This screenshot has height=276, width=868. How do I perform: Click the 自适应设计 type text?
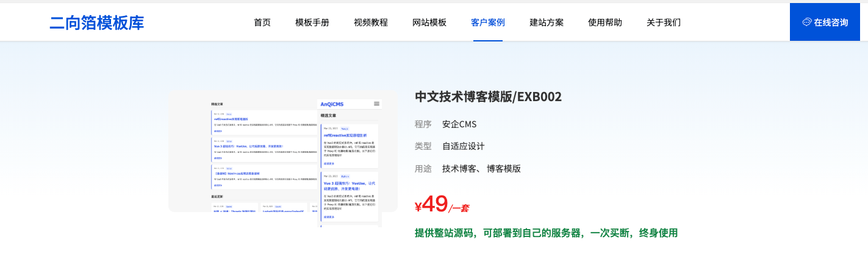463,146
